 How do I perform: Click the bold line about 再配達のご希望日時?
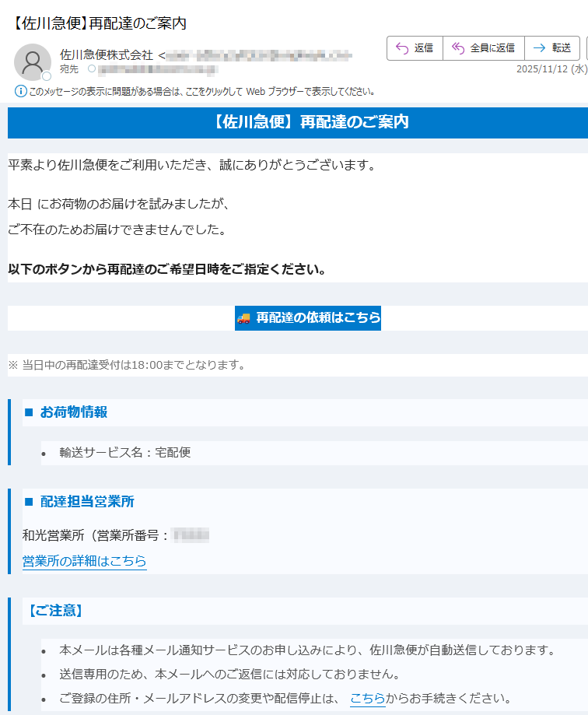(166, 269)
